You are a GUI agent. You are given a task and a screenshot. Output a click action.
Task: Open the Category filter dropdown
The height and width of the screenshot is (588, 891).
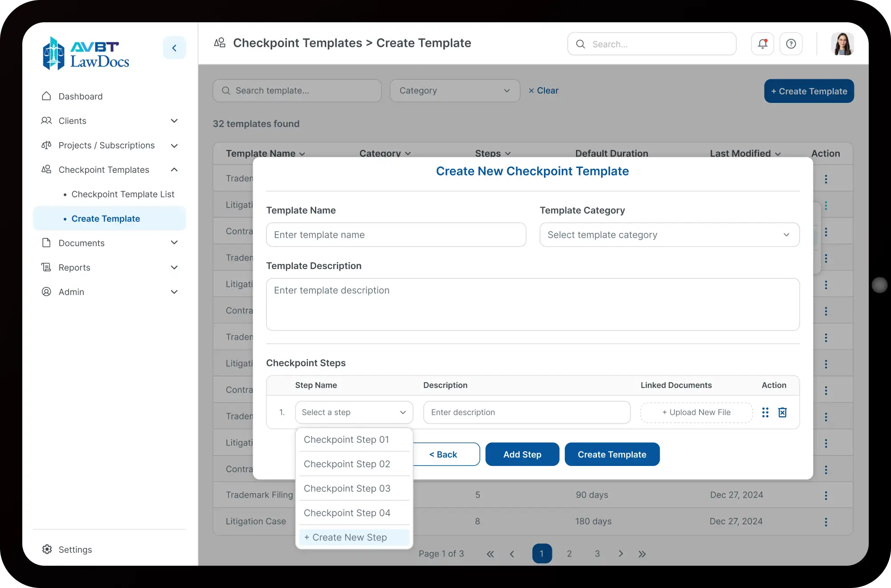pos(455,91)
